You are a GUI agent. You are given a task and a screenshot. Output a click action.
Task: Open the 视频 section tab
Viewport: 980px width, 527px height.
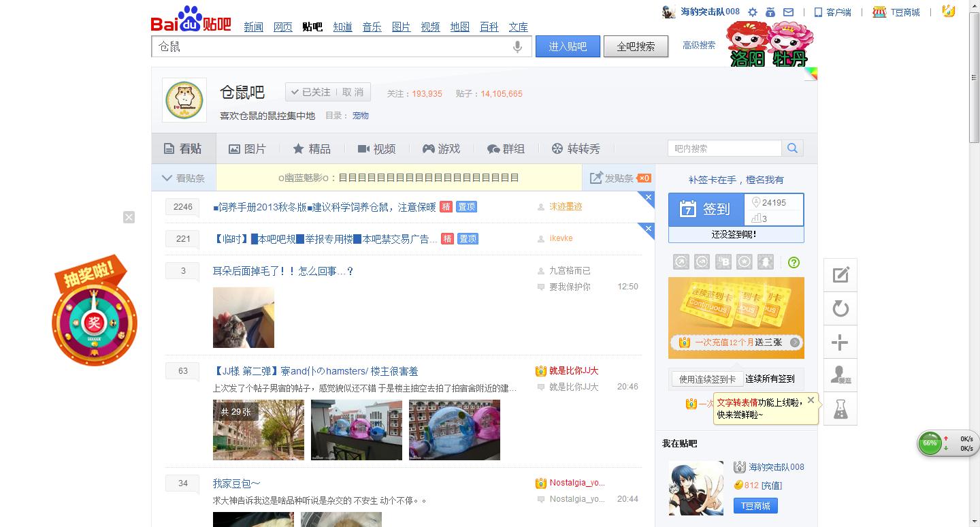(376, 148)
